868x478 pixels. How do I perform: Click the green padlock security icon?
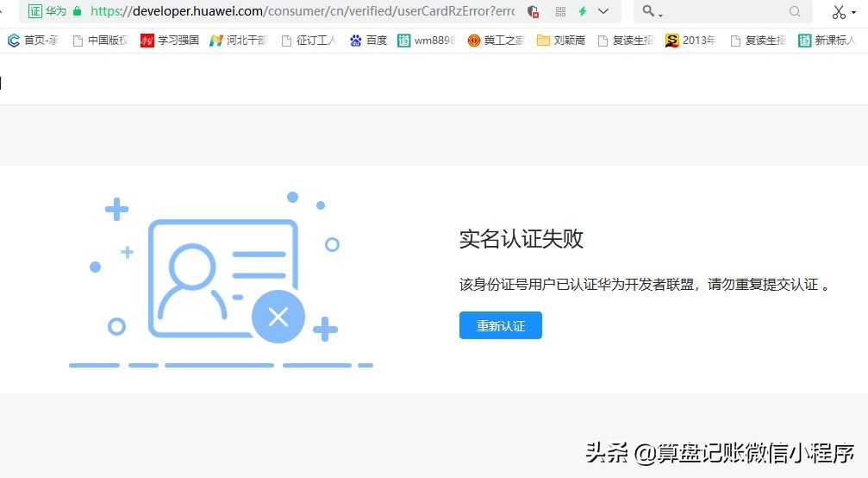tap(77, 11)
